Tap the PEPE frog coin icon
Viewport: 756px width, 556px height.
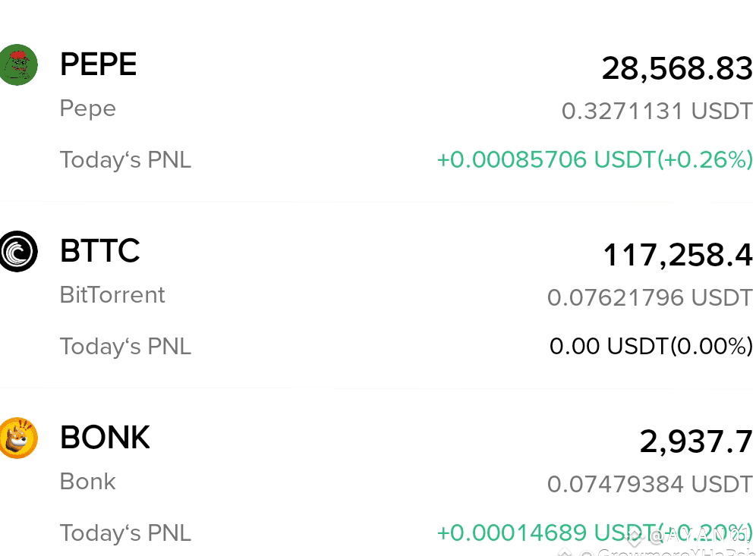click(x=18, y=64)
